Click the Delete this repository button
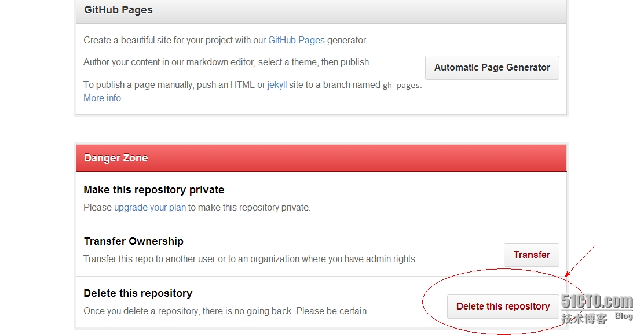The image size is (644, 335). click(x=503, y=306)
